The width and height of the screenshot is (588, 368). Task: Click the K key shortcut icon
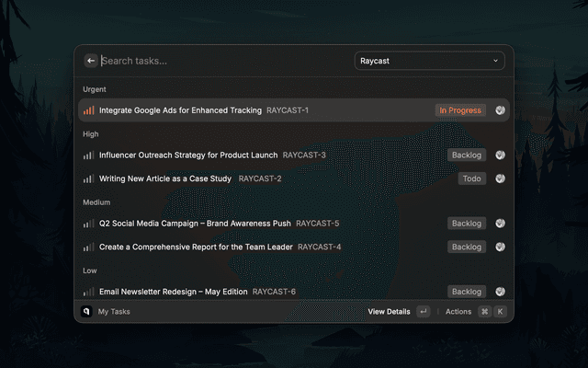coord(500,312)
